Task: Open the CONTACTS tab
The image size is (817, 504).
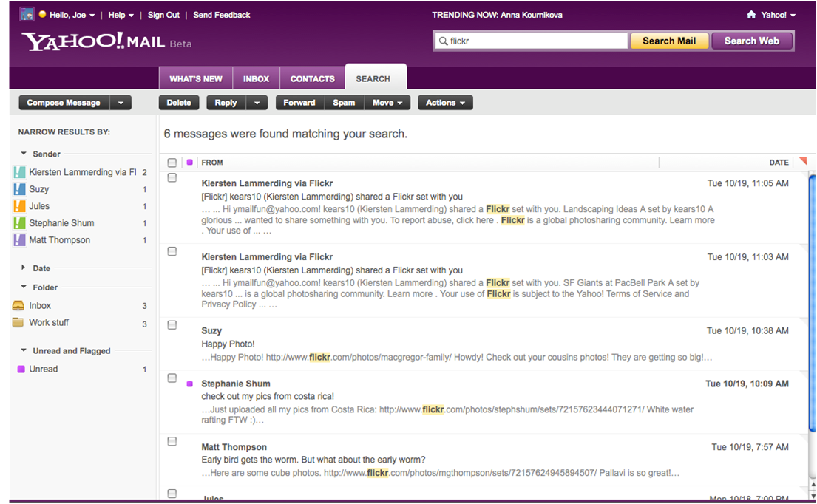Action: (x=312, y=78)
